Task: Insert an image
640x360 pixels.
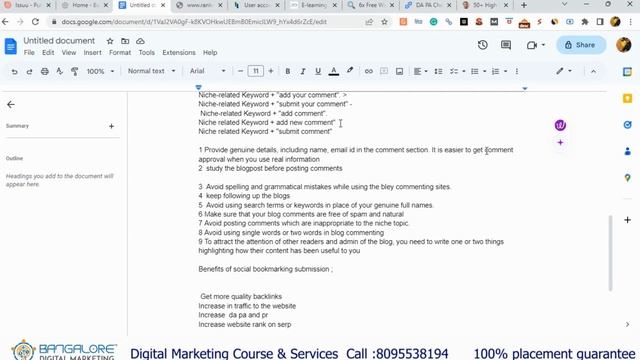Action: [x=399, y=71]
